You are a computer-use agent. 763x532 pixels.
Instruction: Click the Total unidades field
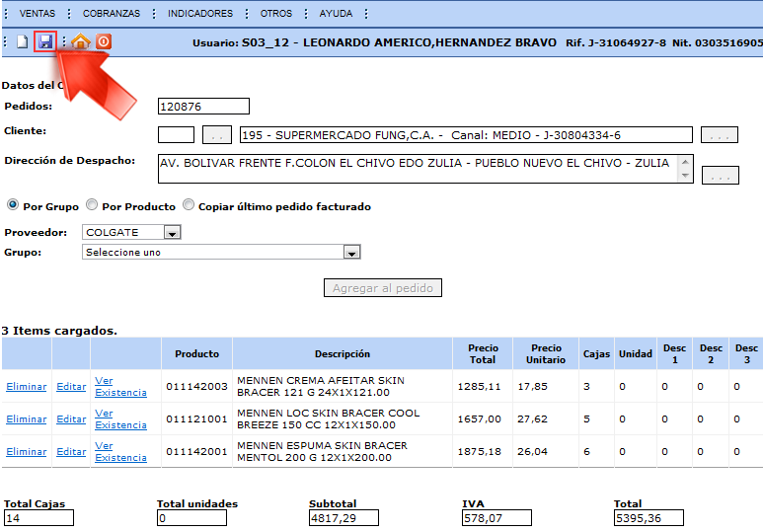pyautogui.click(x=191, y=518)
